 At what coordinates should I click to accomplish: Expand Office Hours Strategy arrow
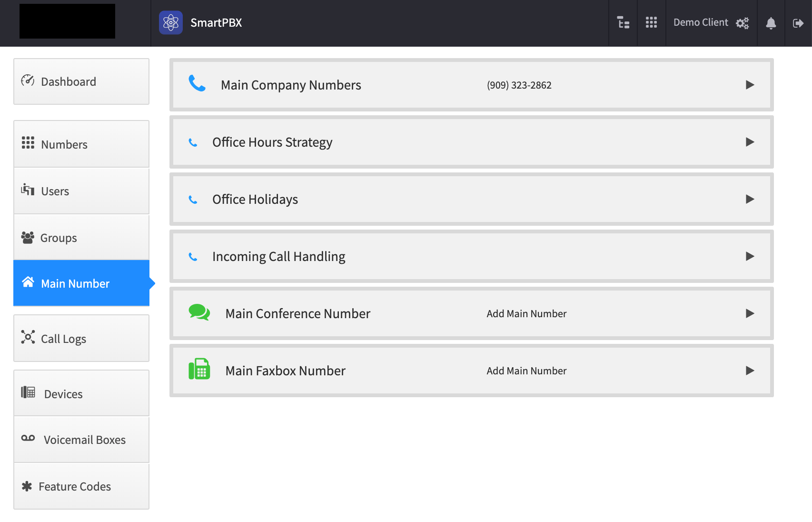(750, 142)
